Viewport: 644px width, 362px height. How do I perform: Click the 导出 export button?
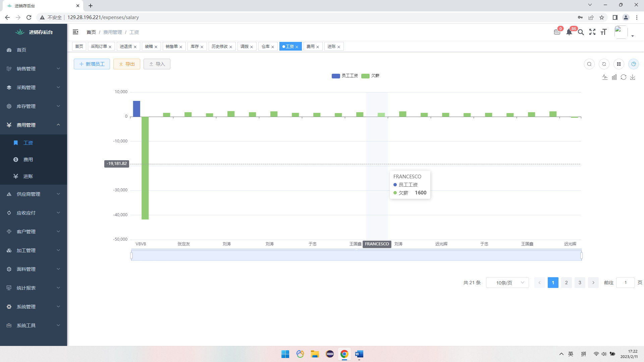[x=127, y=64]
